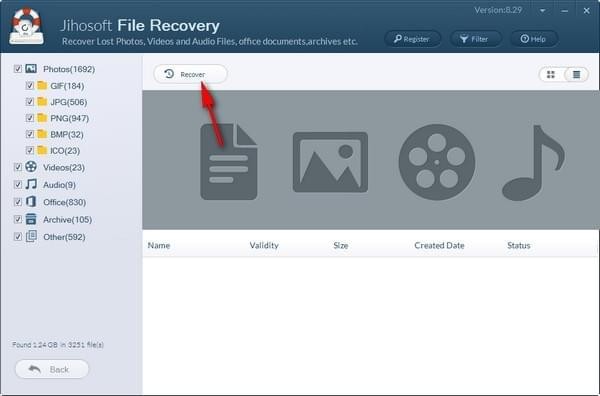This screenshot has height=396, width=600.
Task: Click the JPG folder icon
Action: click(42, 101)
